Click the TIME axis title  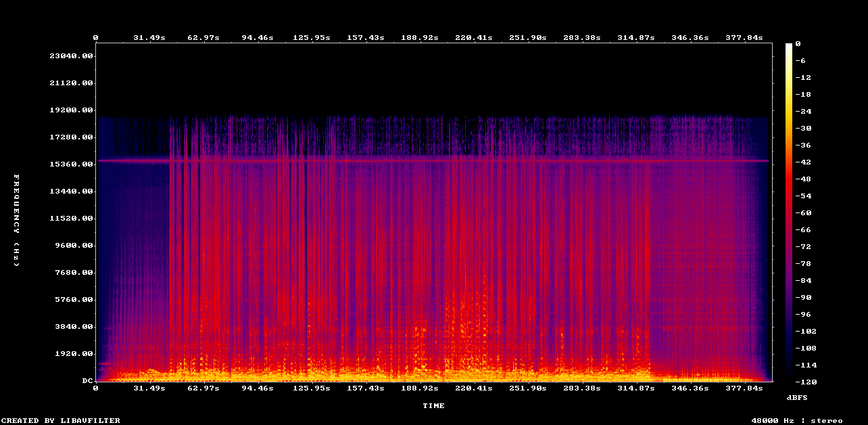(x=433, y=406)
